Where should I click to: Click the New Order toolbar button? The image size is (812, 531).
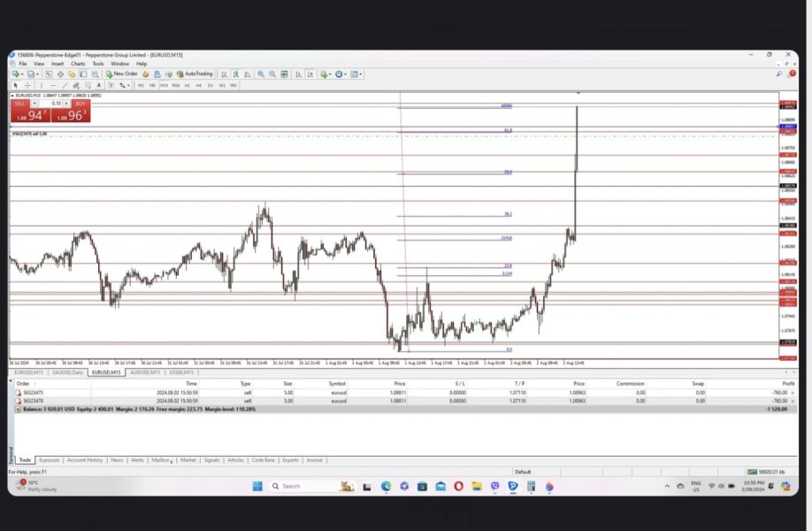pyautogui.click(x=122, y=74)
